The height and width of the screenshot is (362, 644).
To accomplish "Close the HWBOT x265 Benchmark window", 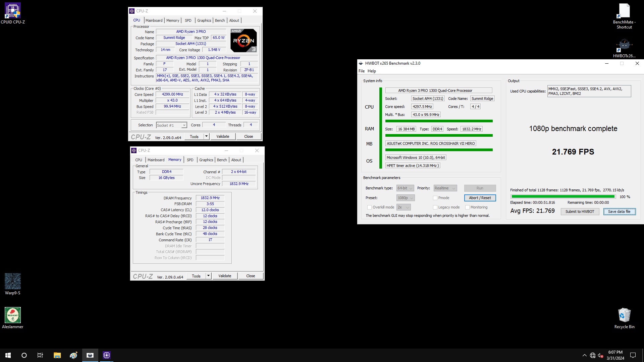I will tap(637, 63).
